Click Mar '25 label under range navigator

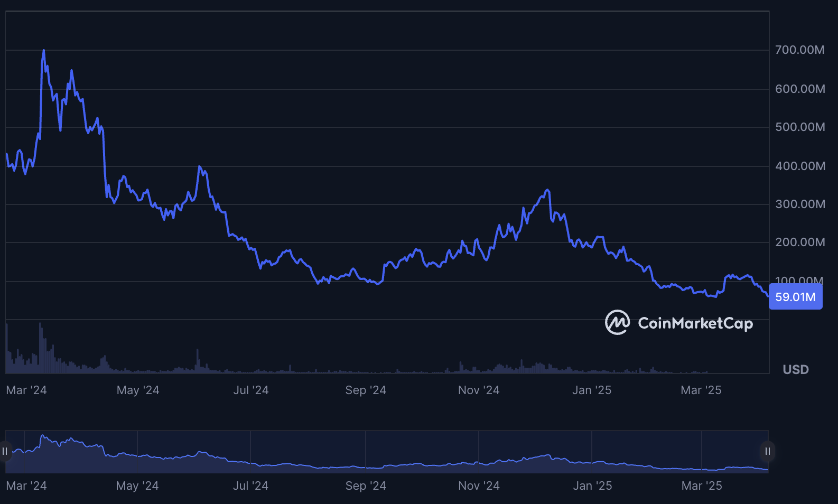pos(702,486)
